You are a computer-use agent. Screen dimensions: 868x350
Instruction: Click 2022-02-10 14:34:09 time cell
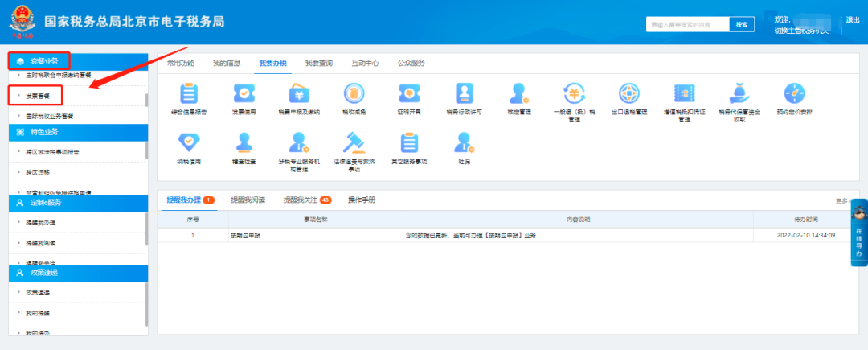pyautogui.click(x=806, y=236)
